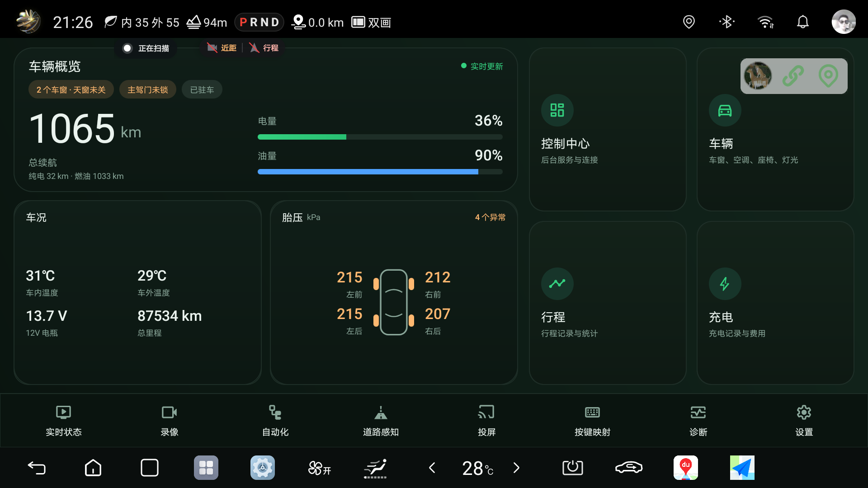868x488 pixels.
Task: Tap the 双画 split-screen indicator
Action: tap(371, 22)
